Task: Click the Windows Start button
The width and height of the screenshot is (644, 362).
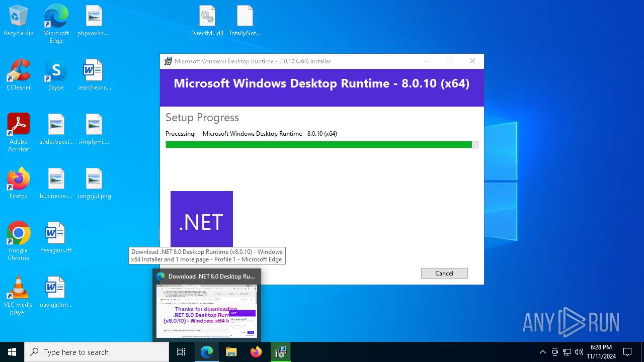Action: pyautogui.click(x=12, y=352)
